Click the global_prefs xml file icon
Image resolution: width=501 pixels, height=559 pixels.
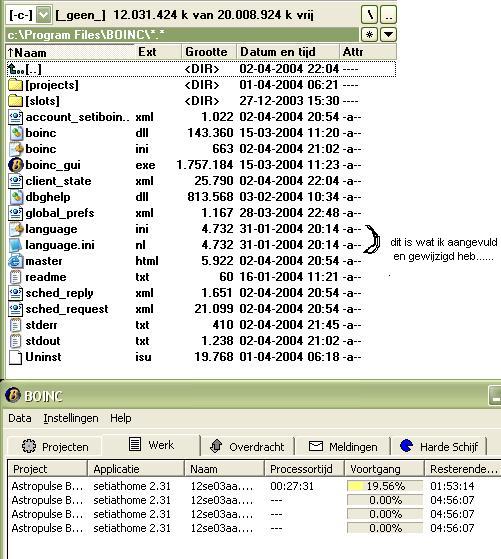point(15,213)
